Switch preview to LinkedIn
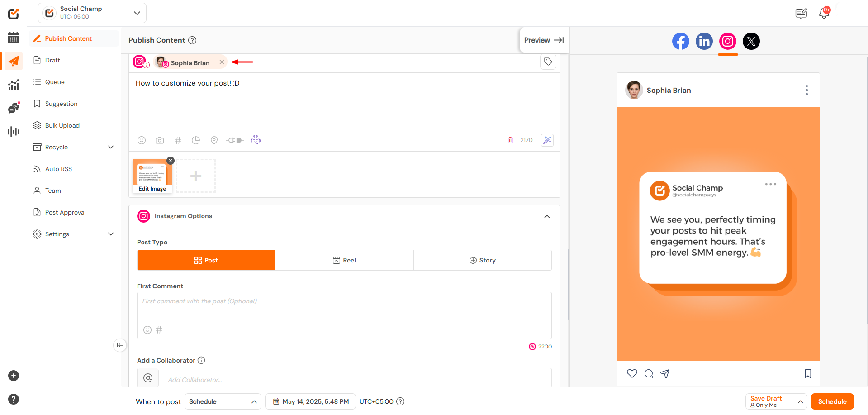This screenshot has width=868, height=415. [704, 41]
